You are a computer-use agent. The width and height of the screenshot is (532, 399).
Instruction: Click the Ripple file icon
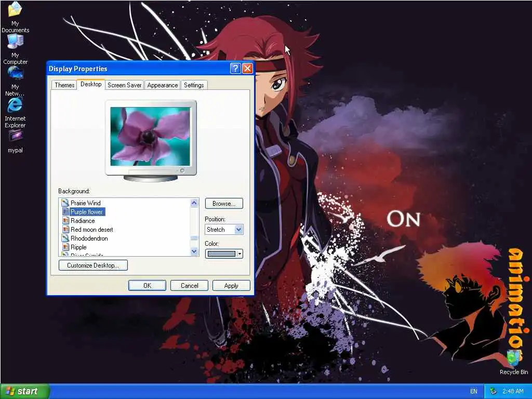pos(66,247)
